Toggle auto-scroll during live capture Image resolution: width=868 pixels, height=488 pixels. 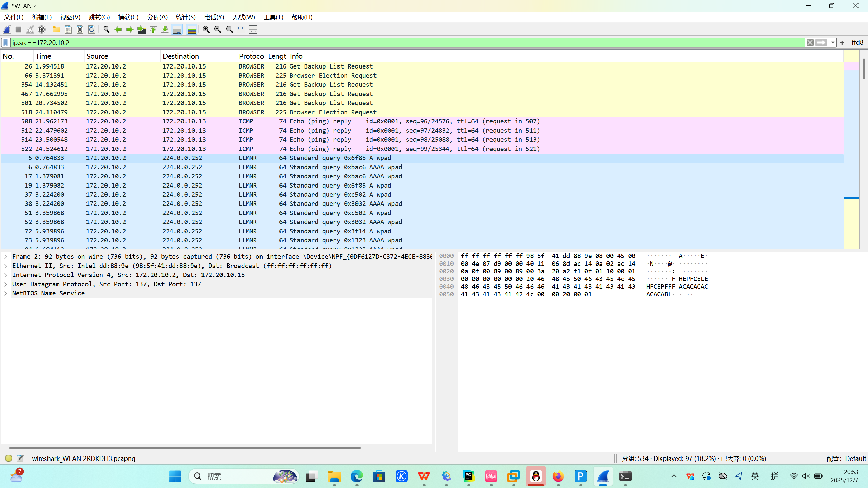click(x=177, y=30)
